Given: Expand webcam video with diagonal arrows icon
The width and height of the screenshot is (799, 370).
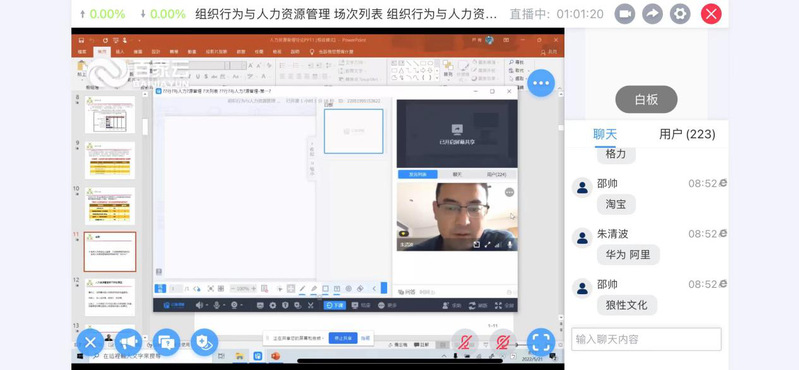Looking at the screenshot, I should point(488,245).
